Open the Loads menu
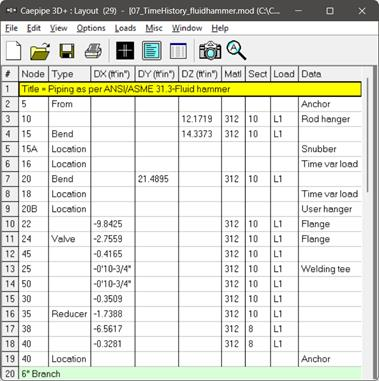The height and width of the screenshot is (381, 379). pyautogui.click(x=125, y=28)
